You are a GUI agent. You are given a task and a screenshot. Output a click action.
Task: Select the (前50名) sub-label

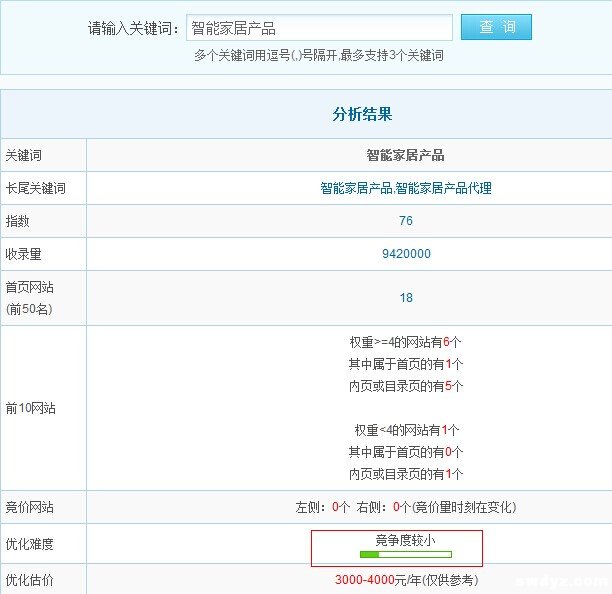pos(29,309)
